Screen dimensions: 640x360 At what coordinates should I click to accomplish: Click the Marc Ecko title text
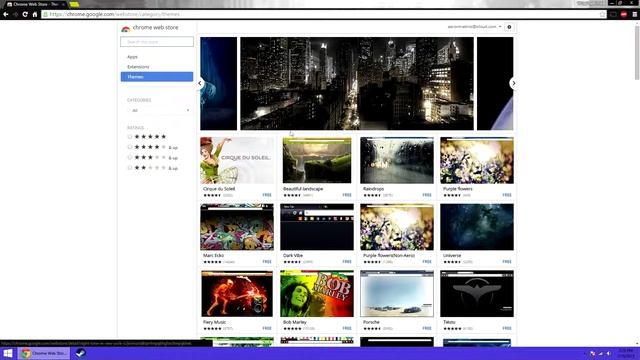(213, 256)
